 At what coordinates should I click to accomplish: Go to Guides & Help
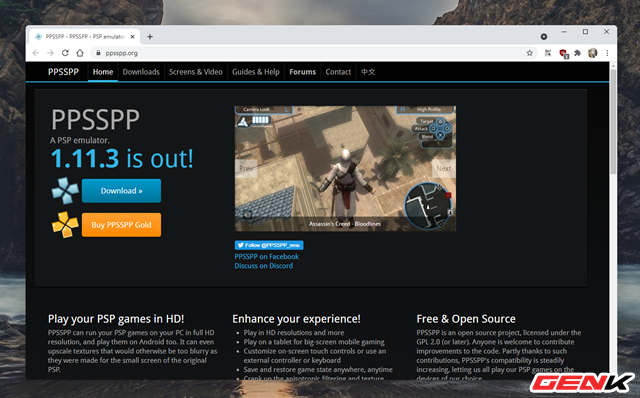coord(256,72)
